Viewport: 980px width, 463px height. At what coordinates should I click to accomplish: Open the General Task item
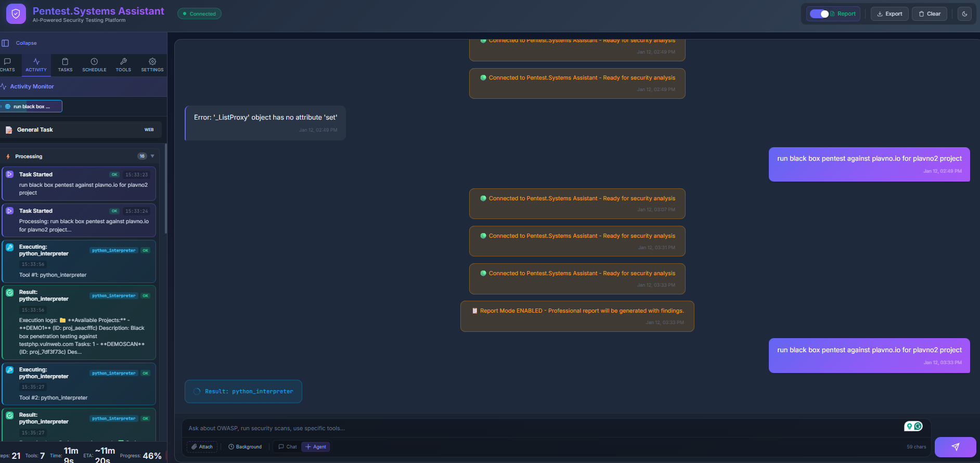[x=81, y=130]
